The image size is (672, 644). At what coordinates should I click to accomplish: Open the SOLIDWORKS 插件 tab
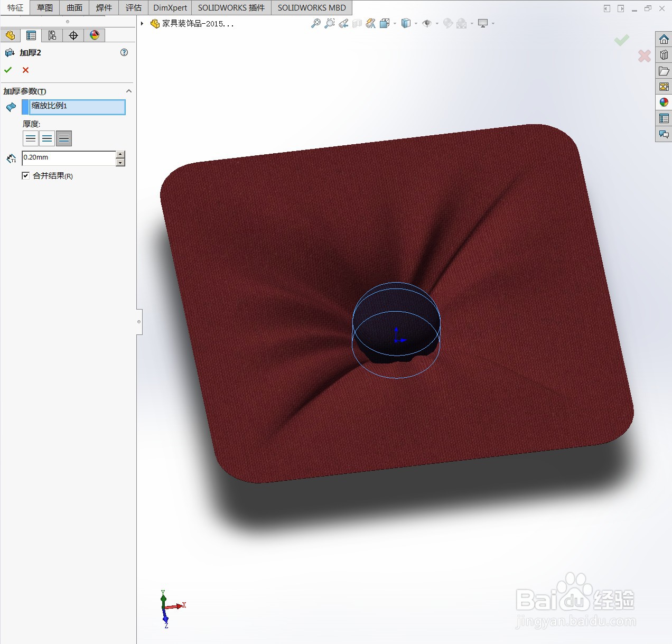(231, 7)
